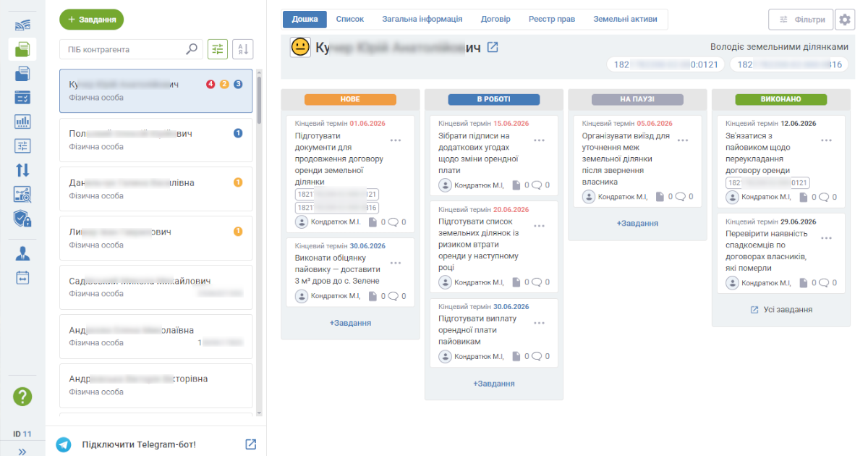Add task in В РОБОТІ column

(494, 384)
